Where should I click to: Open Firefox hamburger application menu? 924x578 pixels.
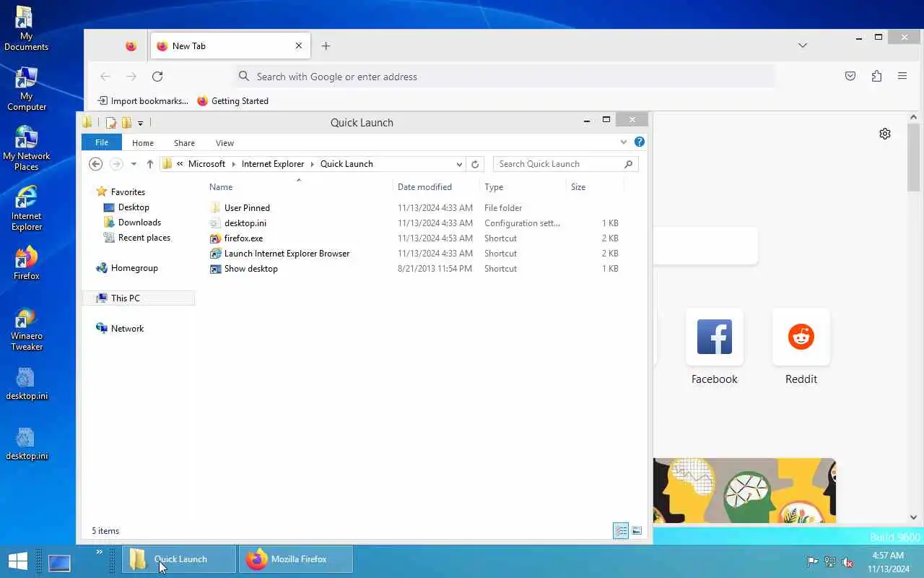[x=902, y=76]
